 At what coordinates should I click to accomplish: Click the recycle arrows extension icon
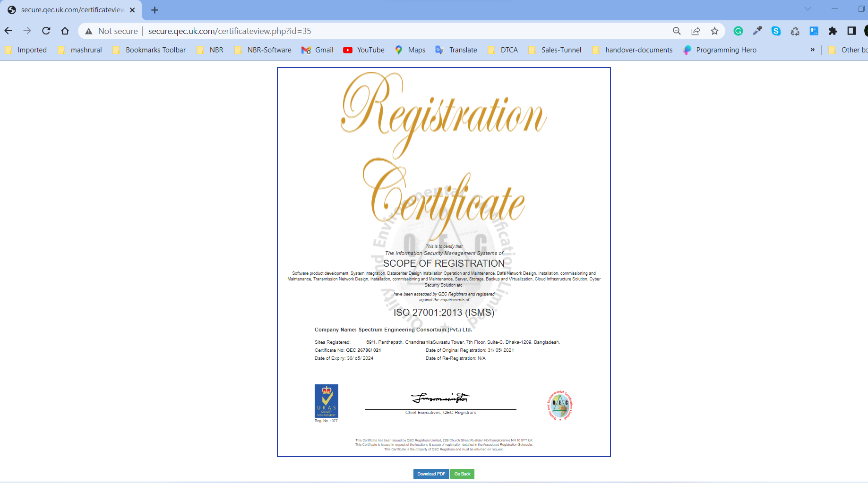795,31
